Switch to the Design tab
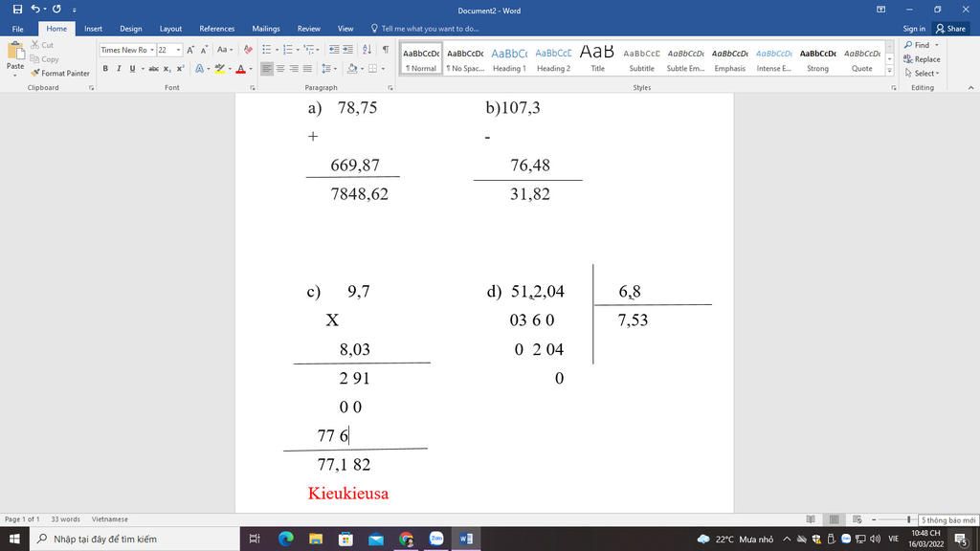The width and height of the screenshot is (980, 551). point(130,29)
